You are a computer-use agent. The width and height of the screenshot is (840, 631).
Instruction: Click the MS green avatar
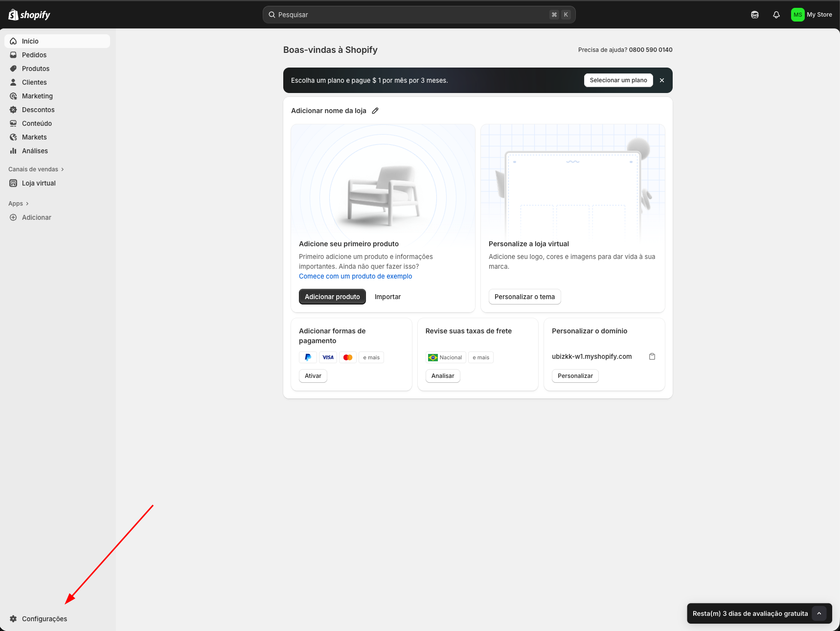pos(798,15)
